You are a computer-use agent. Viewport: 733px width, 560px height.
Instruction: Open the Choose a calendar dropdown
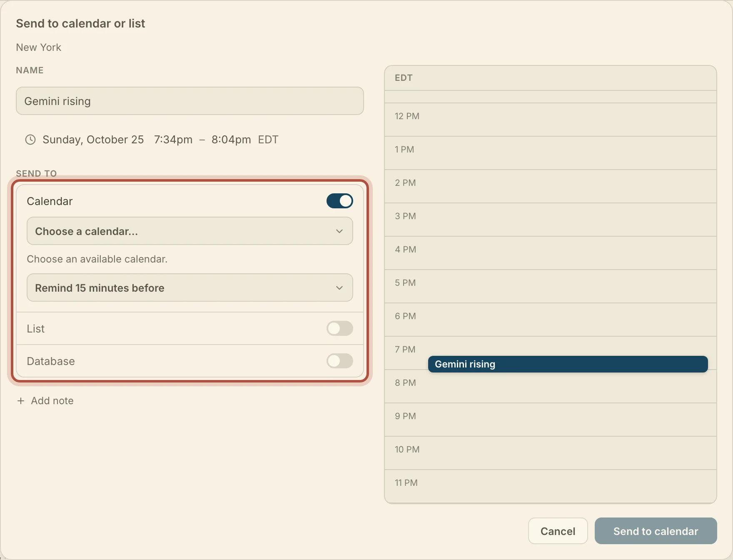click(190, 231)
